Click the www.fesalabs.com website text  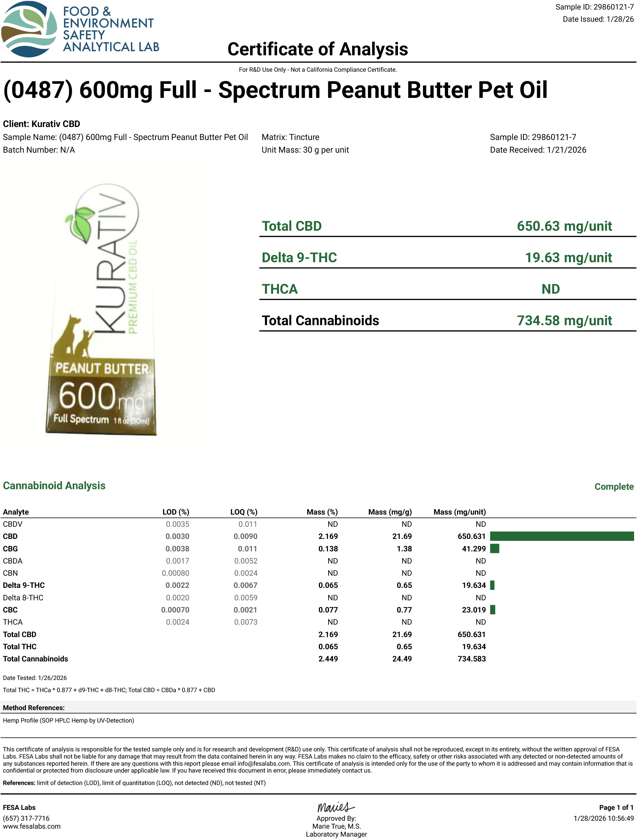click(x=31, y=826)
